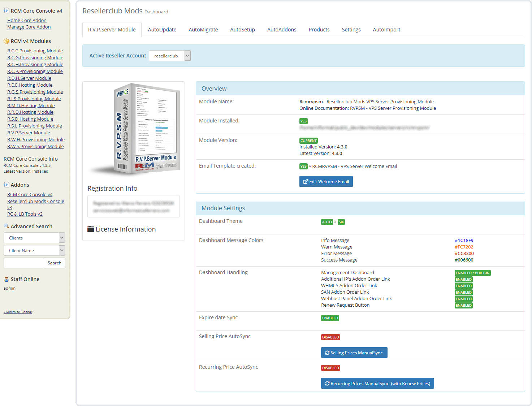Viewport: 532px width, 406px height.
Task: Click the RCM Core Console v4 header icon
Action: (x=6, y=11)
